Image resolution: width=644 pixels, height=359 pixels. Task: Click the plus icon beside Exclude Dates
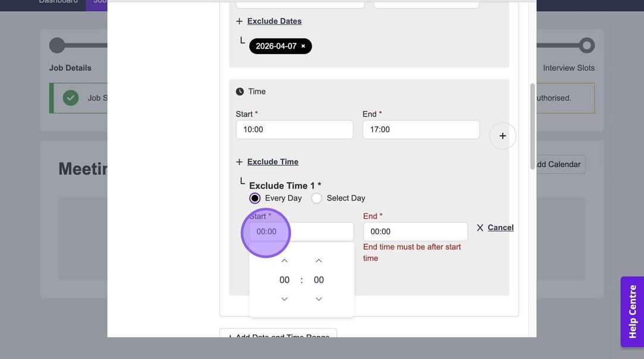(239, 21)
